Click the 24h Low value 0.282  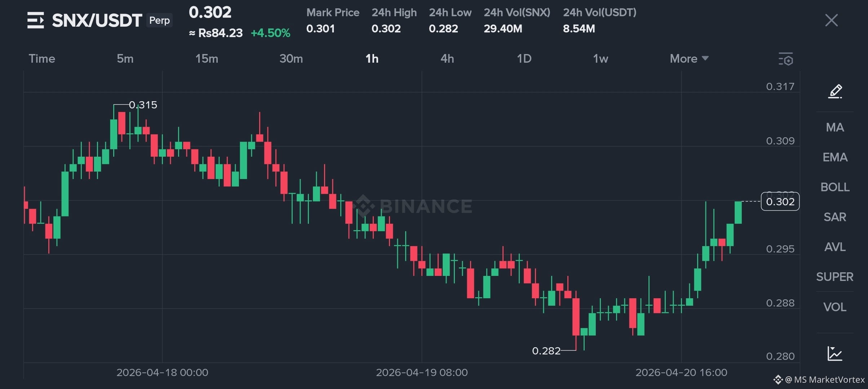pos(443,28)
